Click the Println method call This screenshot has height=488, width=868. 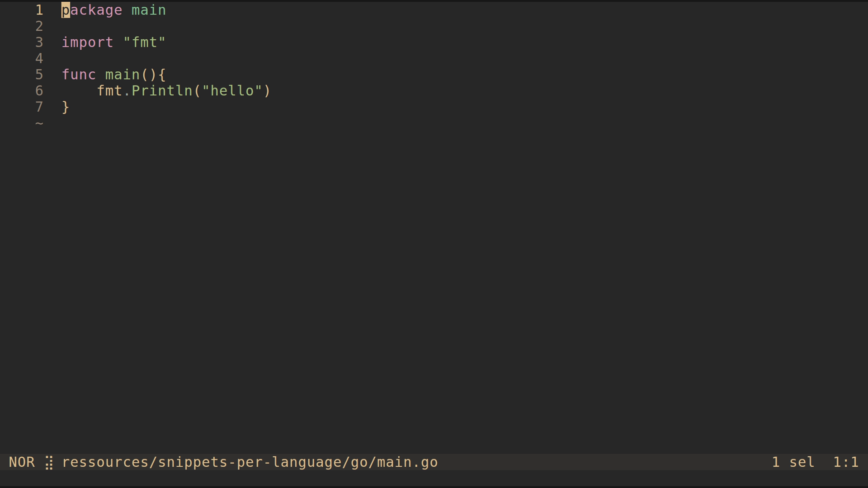click(162, 91)
